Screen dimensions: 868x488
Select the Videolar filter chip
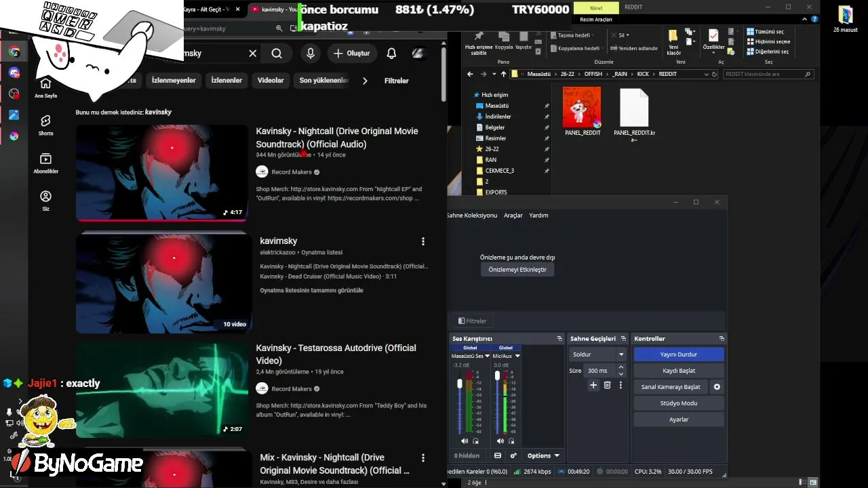pos(271,81)
